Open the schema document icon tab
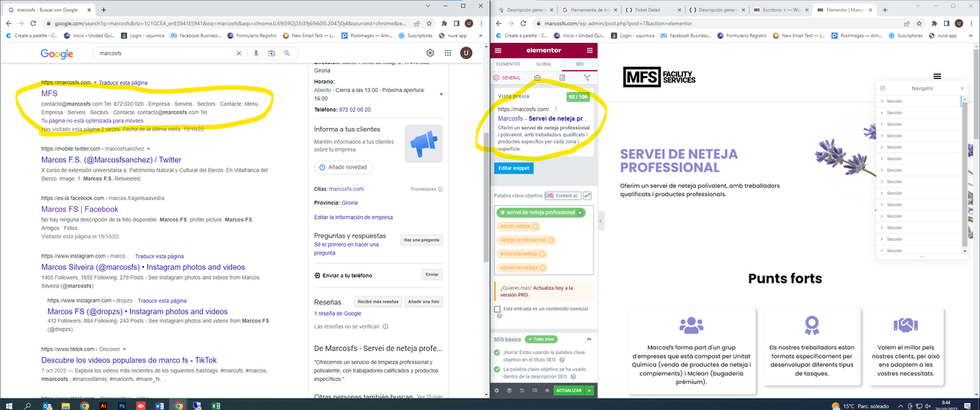 click(562, 77)
